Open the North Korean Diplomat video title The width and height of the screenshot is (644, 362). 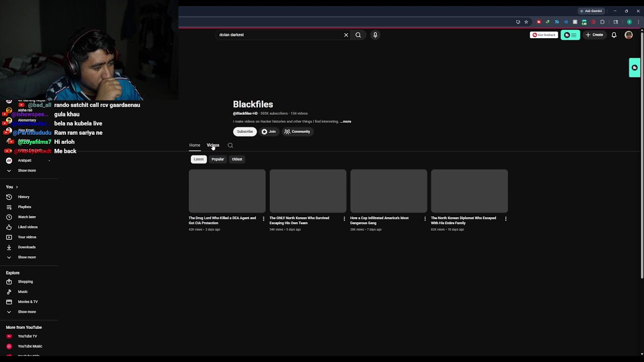[x=463, y=221]
